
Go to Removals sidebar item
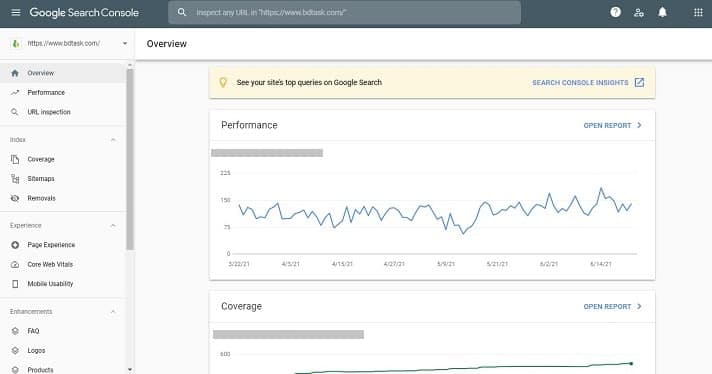[x=63, y=198]
